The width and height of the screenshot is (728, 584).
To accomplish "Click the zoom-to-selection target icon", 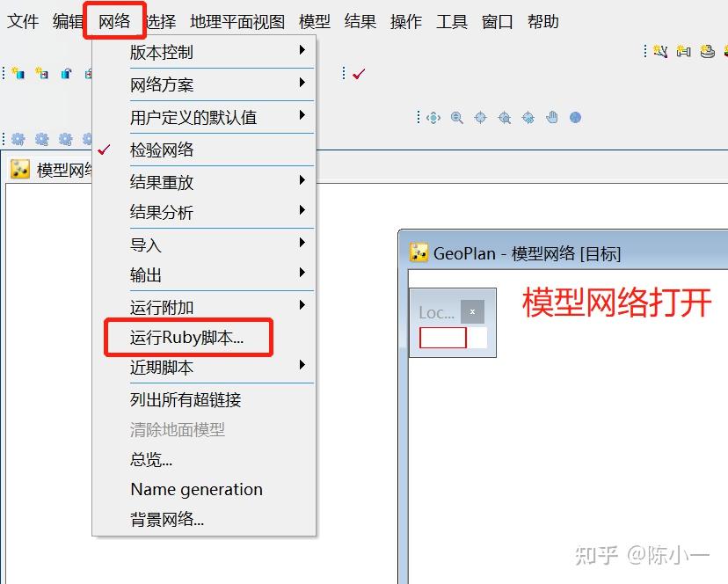I will point(504,117).
